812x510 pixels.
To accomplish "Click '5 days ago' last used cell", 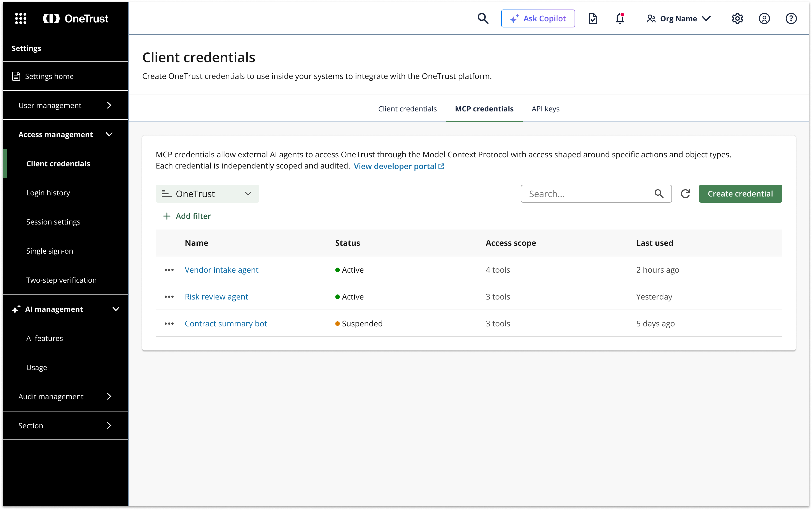I will click(x=655, y=324).
